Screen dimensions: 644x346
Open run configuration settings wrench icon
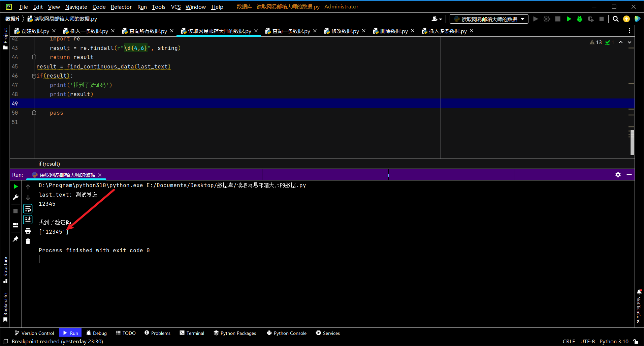[x=15, y=197]
